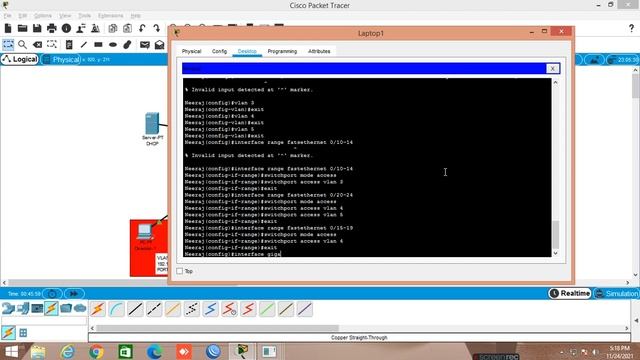Pick the Resize Shape tool

[52, 44]
